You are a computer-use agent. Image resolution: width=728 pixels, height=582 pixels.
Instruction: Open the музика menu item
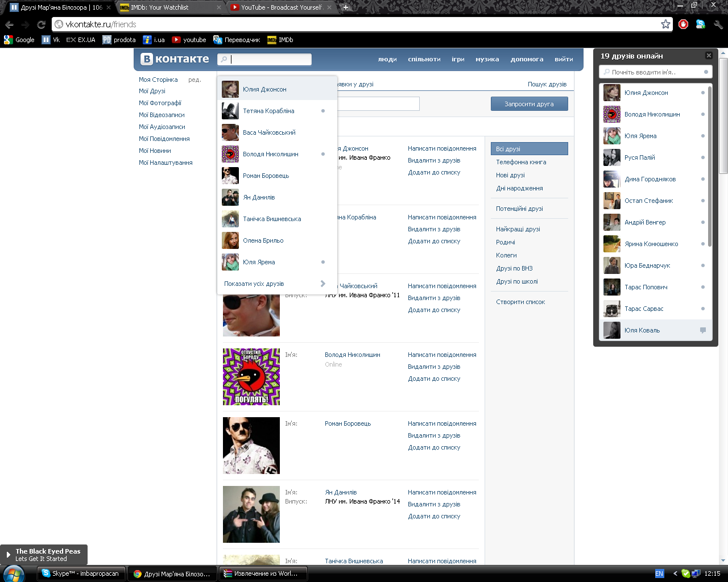click(x=487, y=59)
